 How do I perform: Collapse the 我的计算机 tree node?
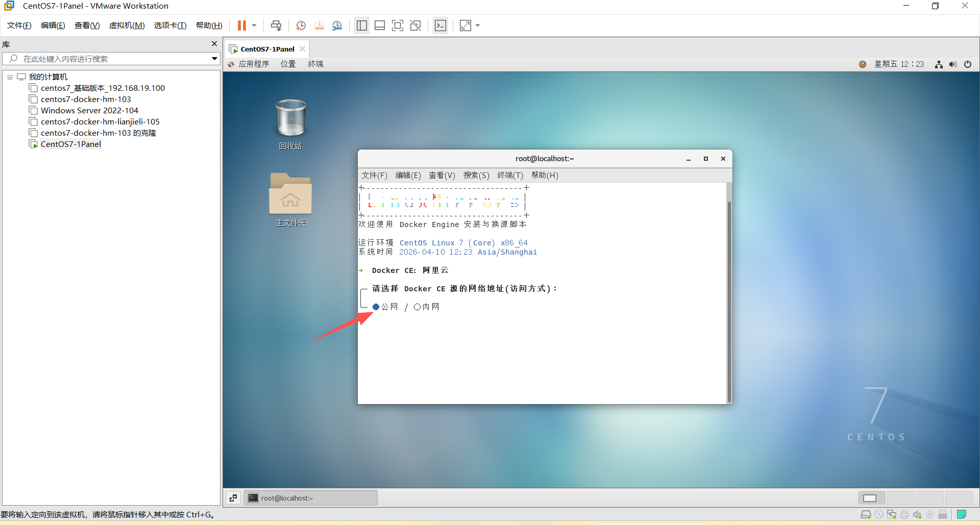10,77
